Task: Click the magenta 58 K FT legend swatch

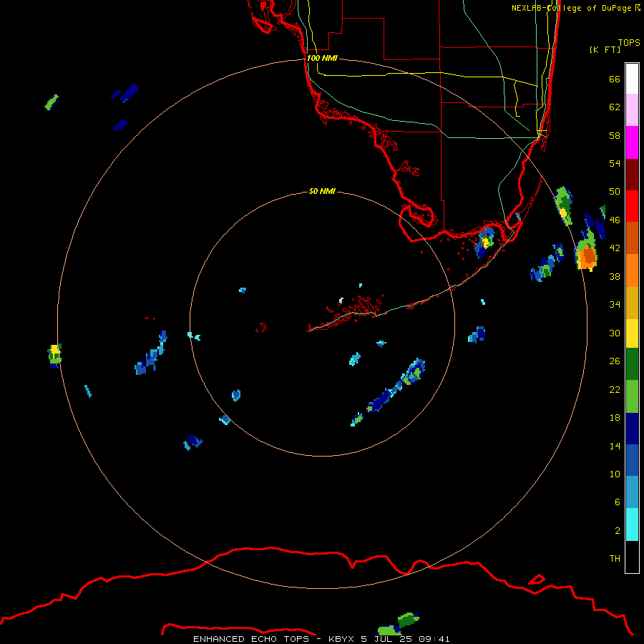Action: click(x=632, y=142)
